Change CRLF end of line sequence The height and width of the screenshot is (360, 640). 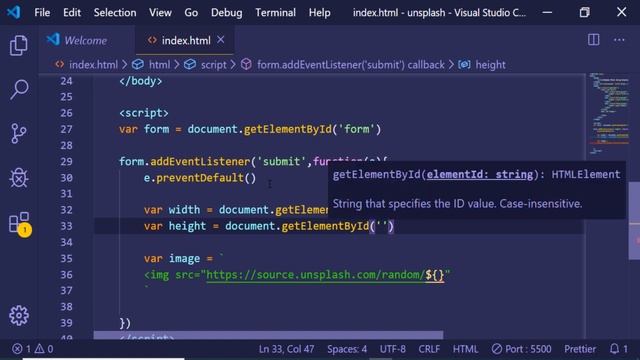point(429,349)
